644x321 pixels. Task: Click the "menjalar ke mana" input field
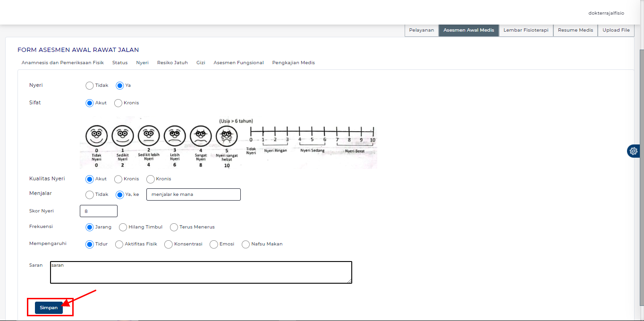click(x=193, y=194)
